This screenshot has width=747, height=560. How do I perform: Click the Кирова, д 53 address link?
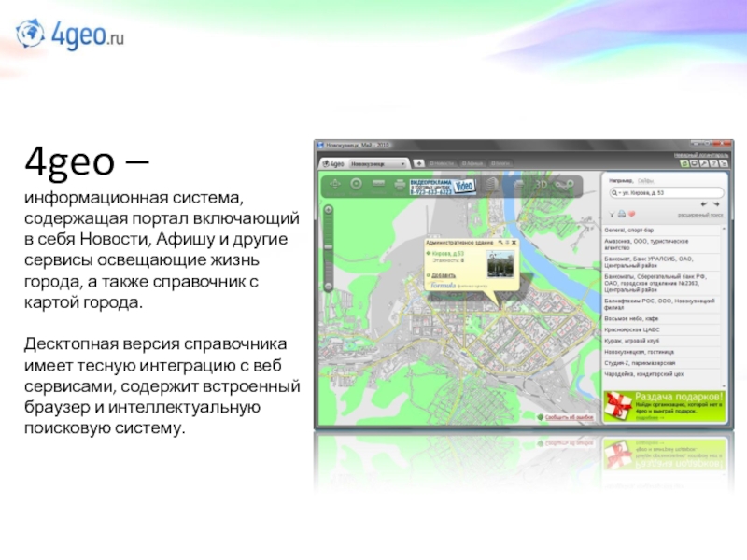[x=448, y=253]
